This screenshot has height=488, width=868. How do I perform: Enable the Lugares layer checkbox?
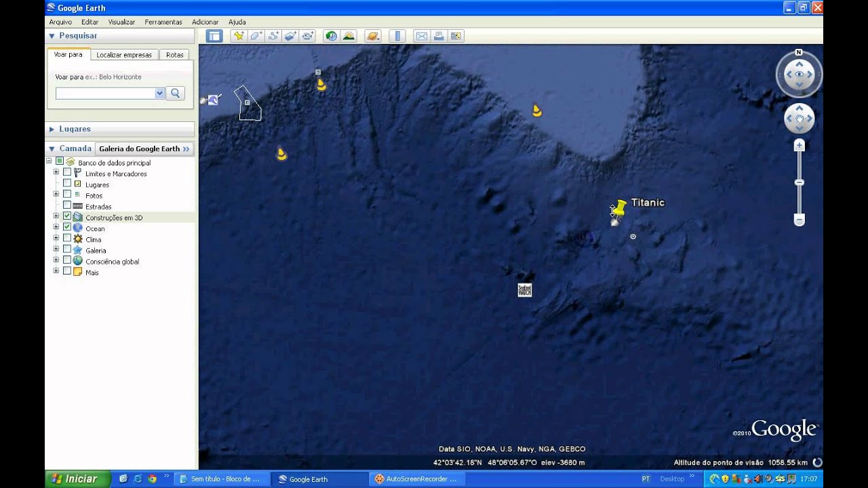point(67,183)
